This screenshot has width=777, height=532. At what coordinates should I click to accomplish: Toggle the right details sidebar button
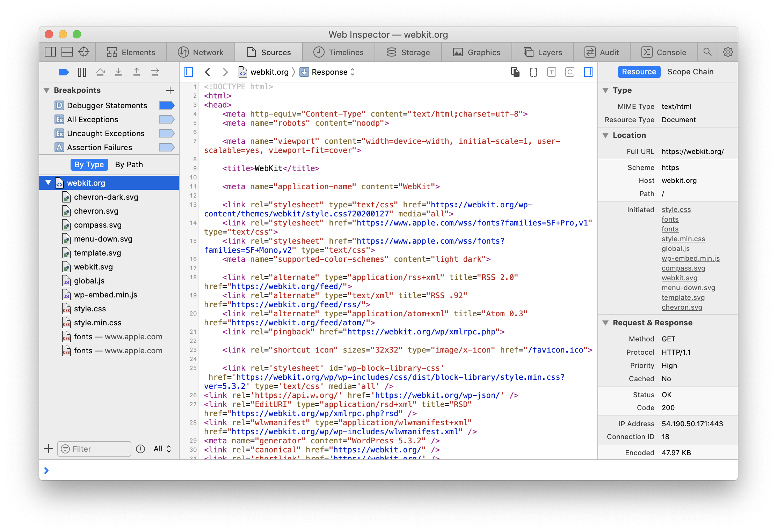(x=588, y=72)
